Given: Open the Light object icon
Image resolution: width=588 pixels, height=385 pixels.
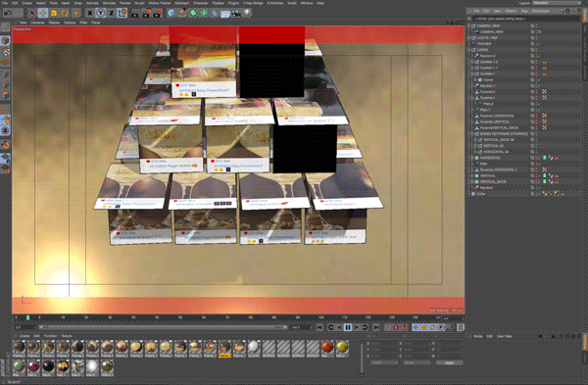Looking at the screenshot, I should tap(247, 13).
